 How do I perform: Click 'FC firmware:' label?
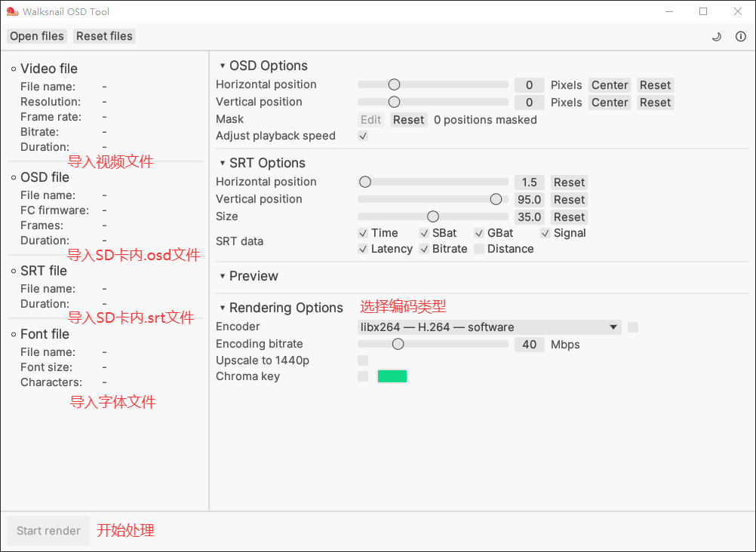coord(54,210)
